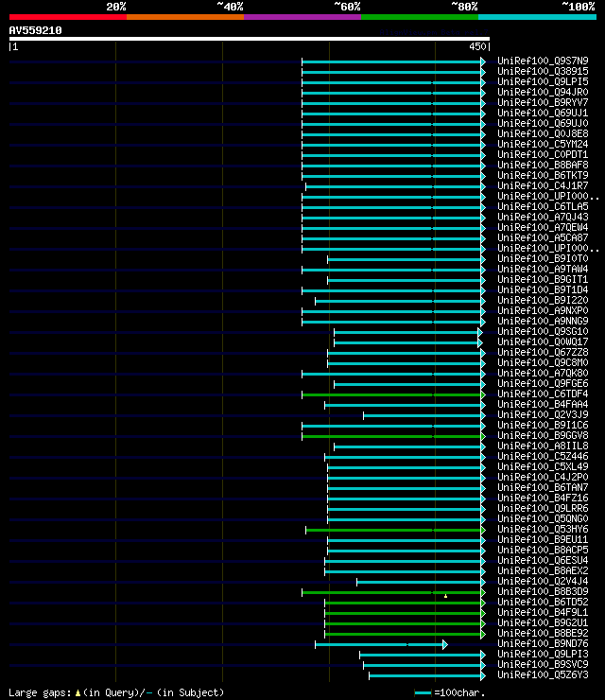This screenshot has height=700, width=605.
Task: Select hit label UniRef100_A9NXP0
Action: pos(543,310)
